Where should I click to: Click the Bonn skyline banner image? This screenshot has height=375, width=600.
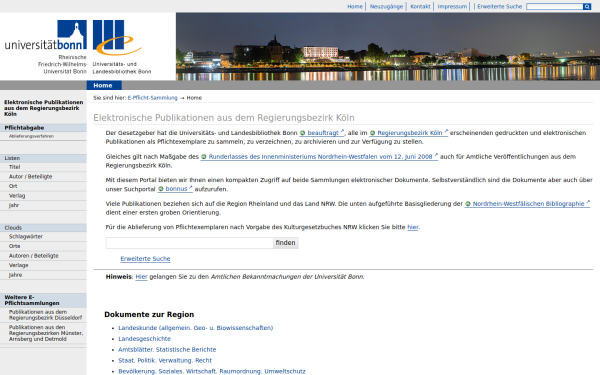(388, 46)
